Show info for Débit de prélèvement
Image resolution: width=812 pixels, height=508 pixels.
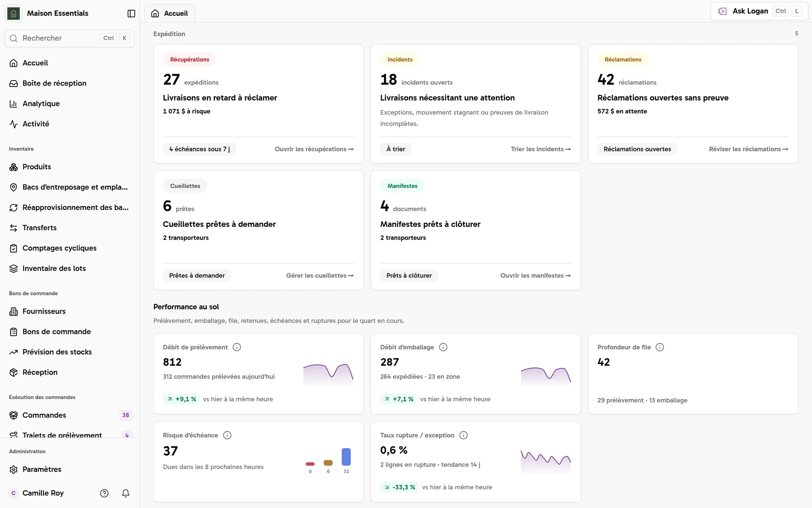(237, 347)
